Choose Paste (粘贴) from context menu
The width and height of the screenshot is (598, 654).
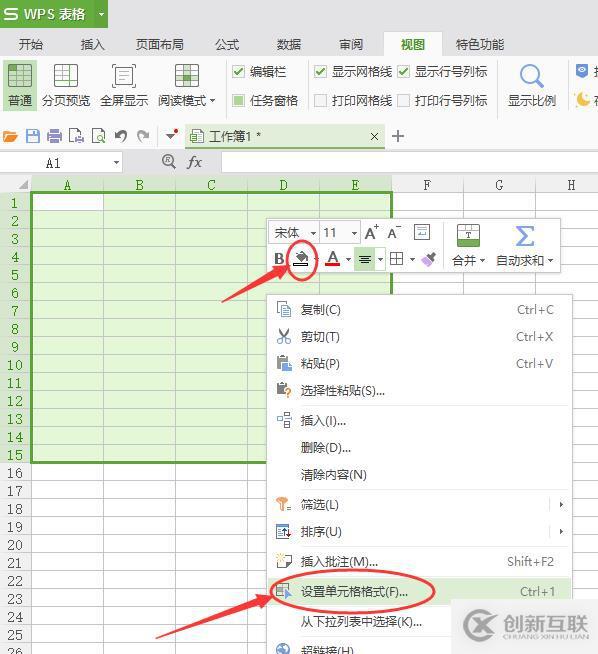coord(419,363)
